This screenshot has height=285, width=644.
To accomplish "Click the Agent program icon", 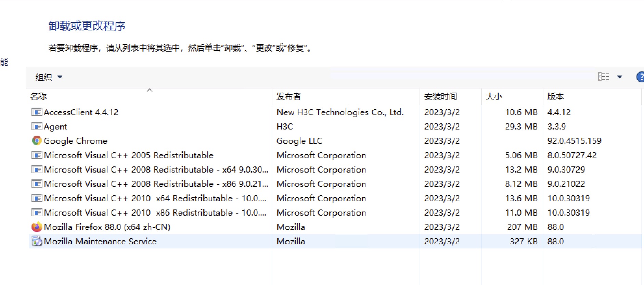I will (37, 126).
